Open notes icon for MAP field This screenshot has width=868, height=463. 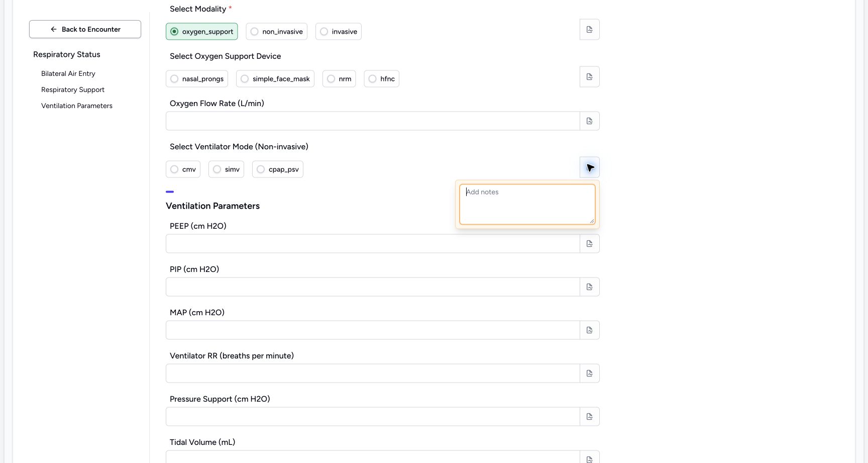[x=589, y=330]
